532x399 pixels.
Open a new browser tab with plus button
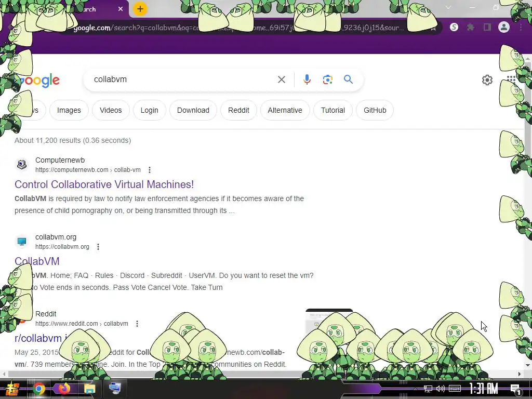pyautogui.click(x=140, y=9)
